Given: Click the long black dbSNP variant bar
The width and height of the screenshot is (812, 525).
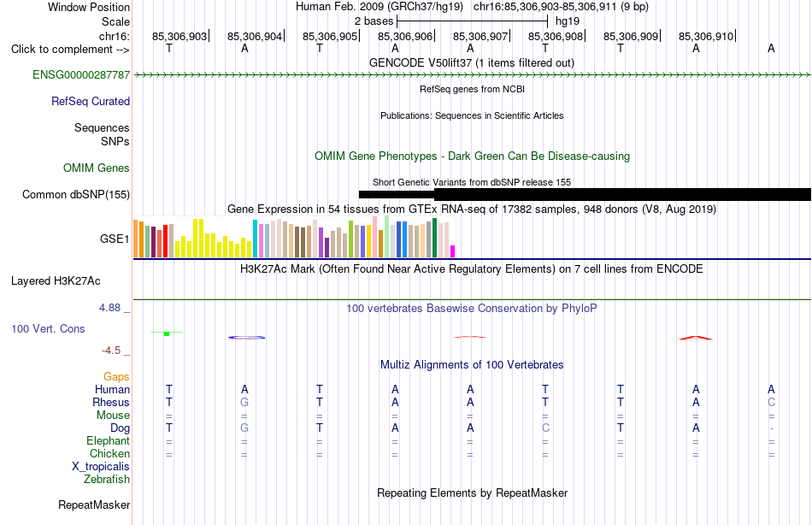Looking at the screenshot, I should click(622, 194).
